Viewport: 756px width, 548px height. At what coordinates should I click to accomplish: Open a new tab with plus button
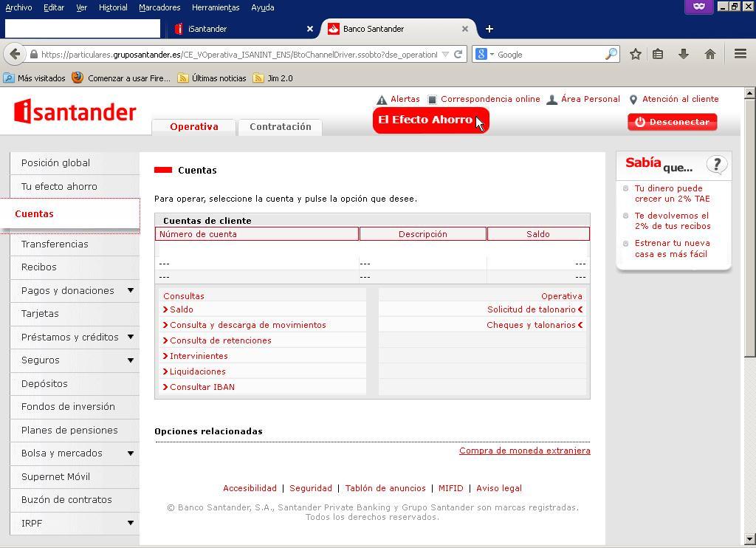489,29
